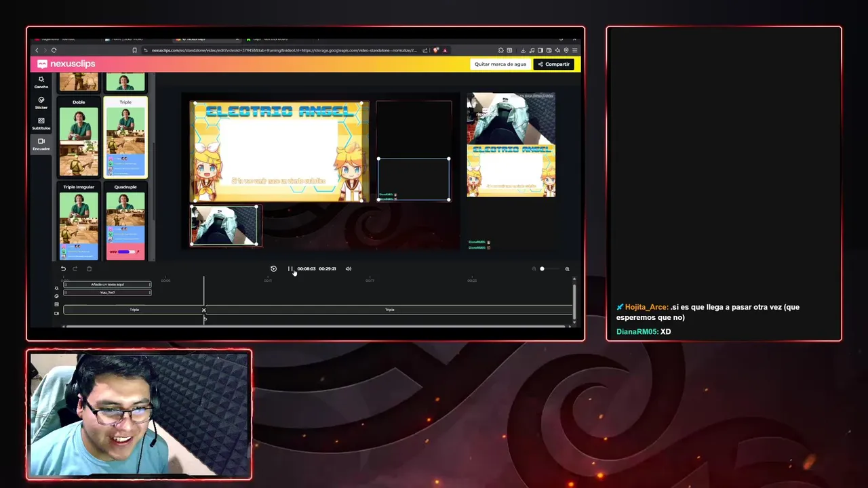Toggle the browser sidebar panel icon
The image size is (868, 488).
click(x=540, y=50)
